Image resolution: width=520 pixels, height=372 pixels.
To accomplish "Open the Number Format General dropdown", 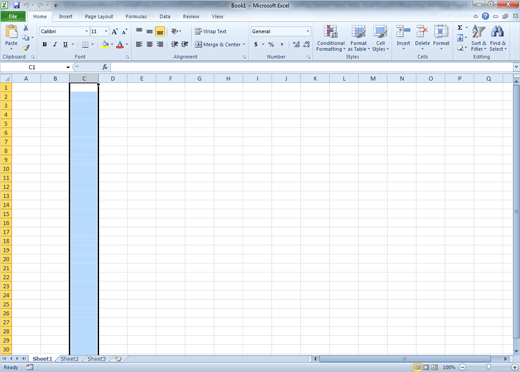I will pos(308,31).
